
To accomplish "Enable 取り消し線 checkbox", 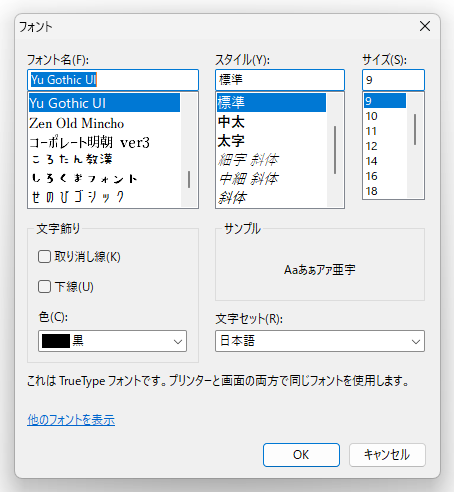I will [x=44, y=257].
